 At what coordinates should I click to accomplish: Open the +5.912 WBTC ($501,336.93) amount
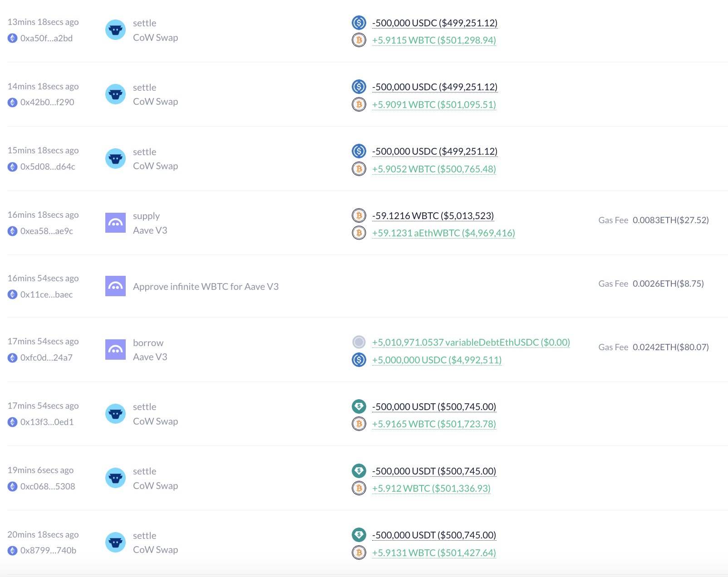tap(431, 489)
